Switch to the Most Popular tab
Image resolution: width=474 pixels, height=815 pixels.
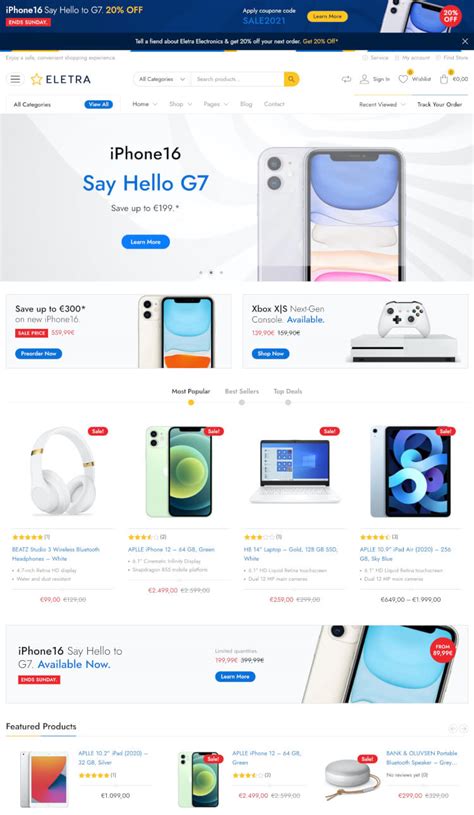click(x=191, y=391)
